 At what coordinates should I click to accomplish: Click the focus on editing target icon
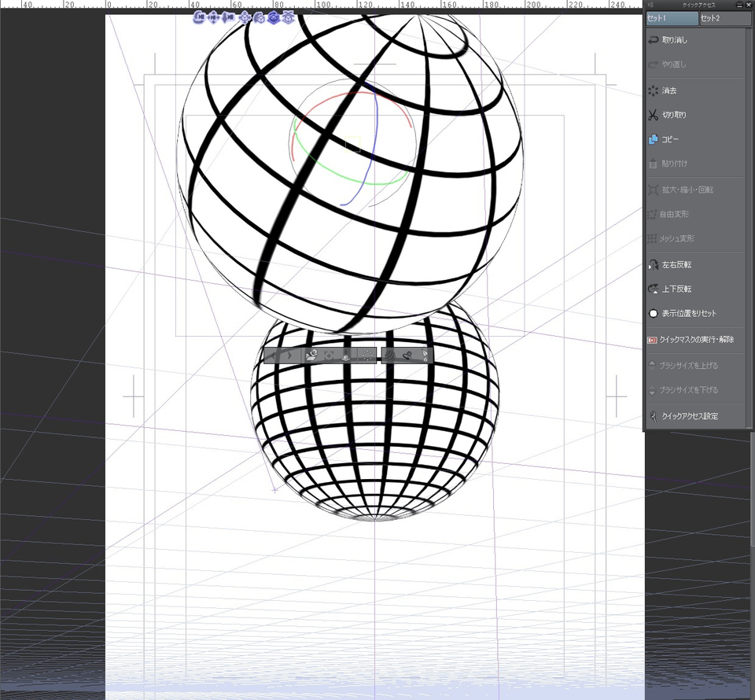click(329, 356)
